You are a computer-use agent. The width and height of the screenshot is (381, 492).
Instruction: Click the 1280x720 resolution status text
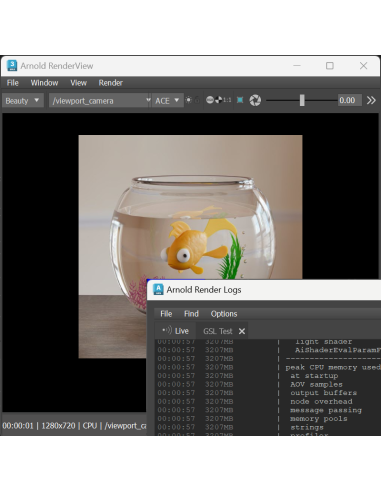point(58,426)
